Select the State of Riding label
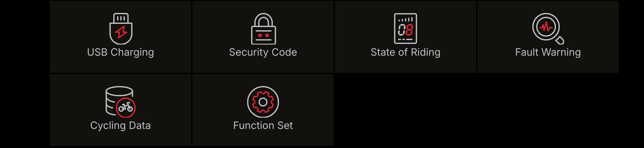644x148 pixels. point(405,52)
